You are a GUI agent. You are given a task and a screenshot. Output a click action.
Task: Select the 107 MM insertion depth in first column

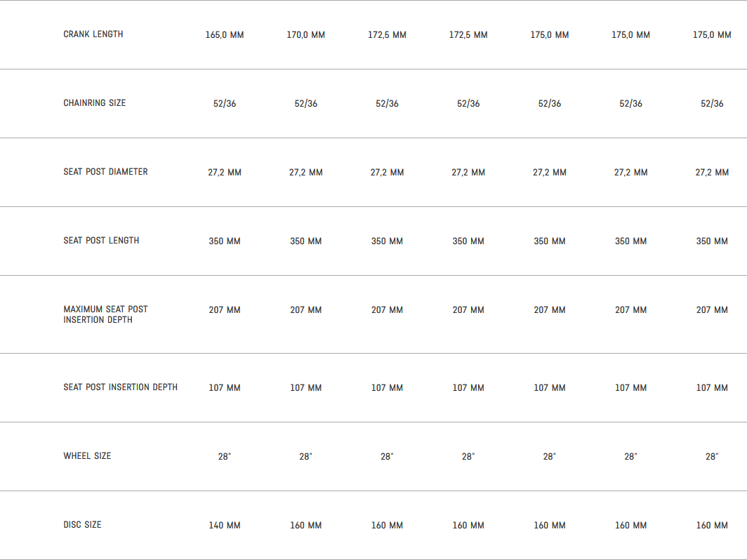pos(225,388)
